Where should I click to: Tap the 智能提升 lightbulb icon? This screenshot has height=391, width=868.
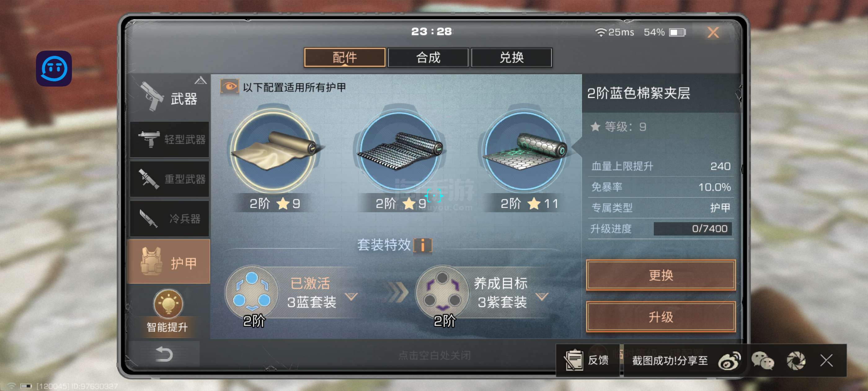click(x=168, y=303)
